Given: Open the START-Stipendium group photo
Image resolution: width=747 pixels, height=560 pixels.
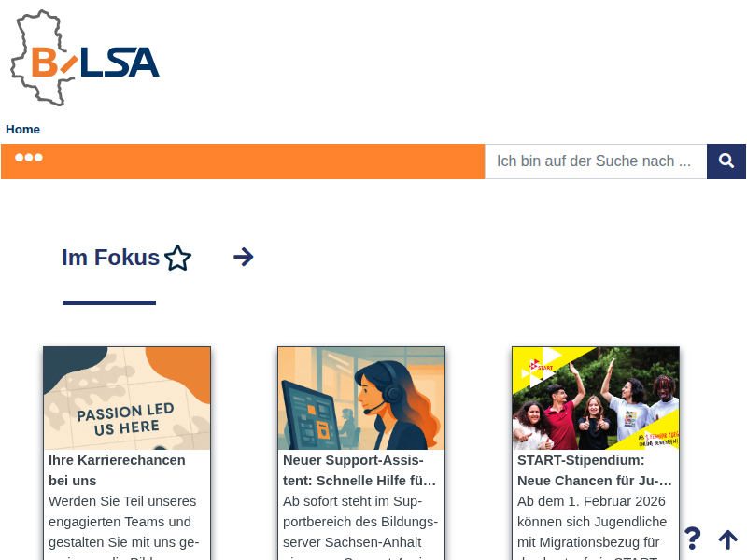Looking at the screenshot, I should point(596,399).
